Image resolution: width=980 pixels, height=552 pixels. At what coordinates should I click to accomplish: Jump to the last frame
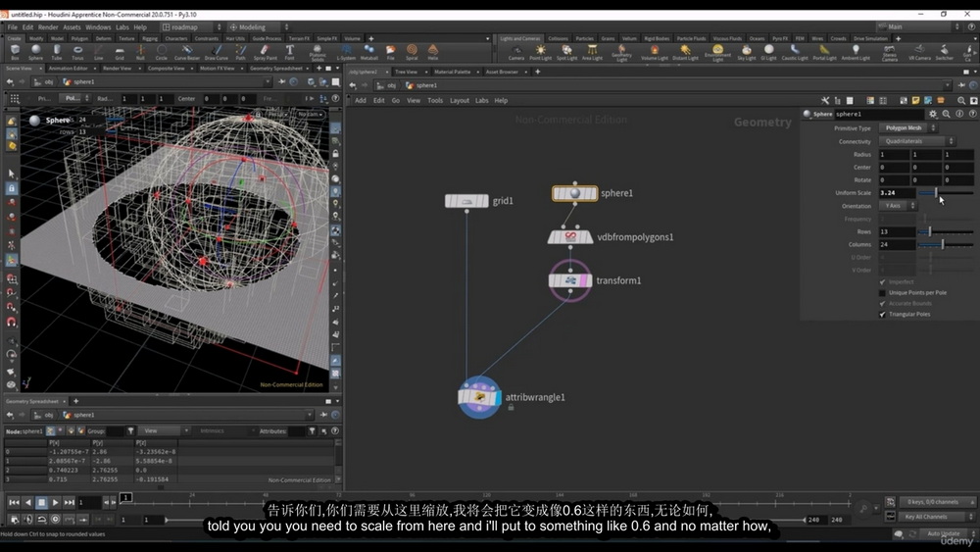pos(69,502)
